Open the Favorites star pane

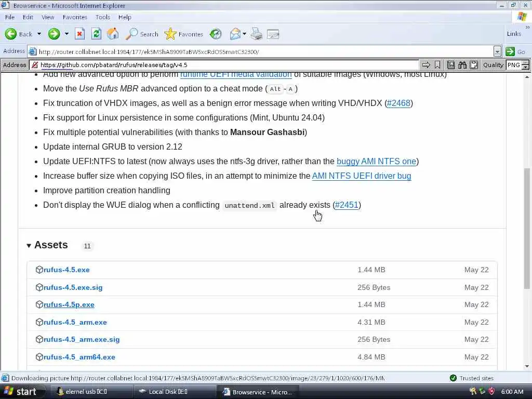(x=183, y=34)
